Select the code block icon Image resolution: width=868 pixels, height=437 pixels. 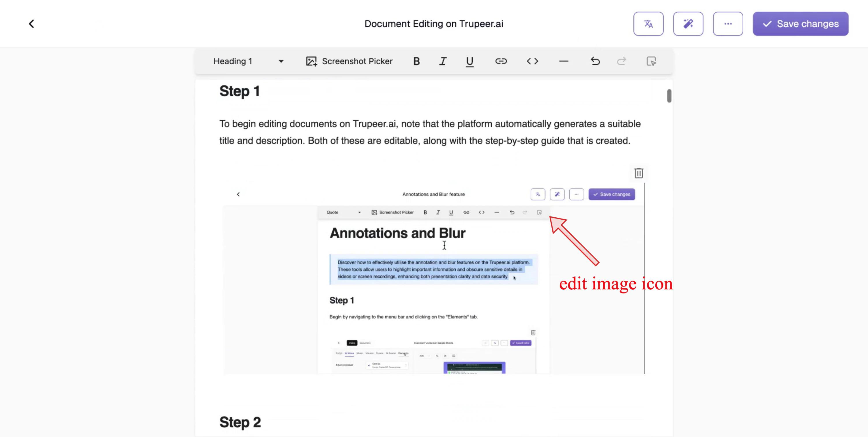click(532, 61)
